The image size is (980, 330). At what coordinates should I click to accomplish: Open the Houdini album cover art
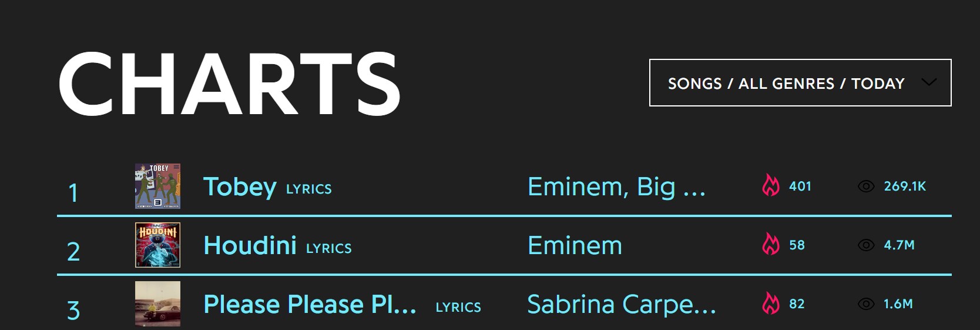click(x=157, y=245)
